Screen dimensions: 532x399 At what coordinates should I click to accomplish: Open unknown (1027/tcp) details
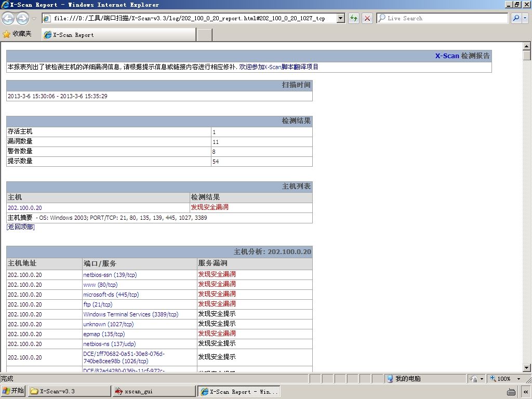(109, 324)
